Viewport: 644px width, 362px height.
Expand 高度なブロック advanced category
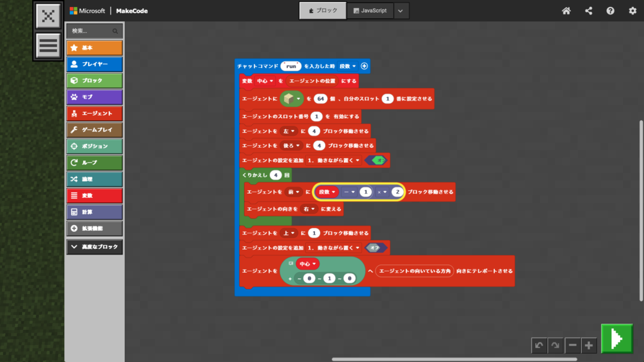pyautogui.click(x=94, y=247)
